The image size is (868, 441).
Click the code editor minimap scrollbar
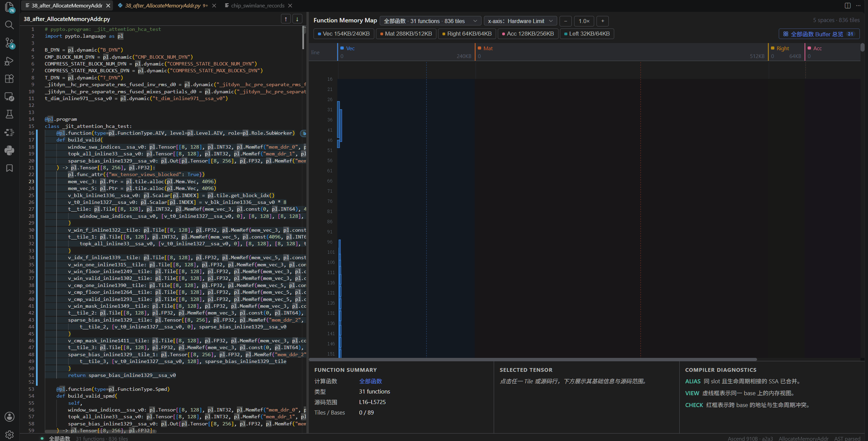tap(303, 38)
